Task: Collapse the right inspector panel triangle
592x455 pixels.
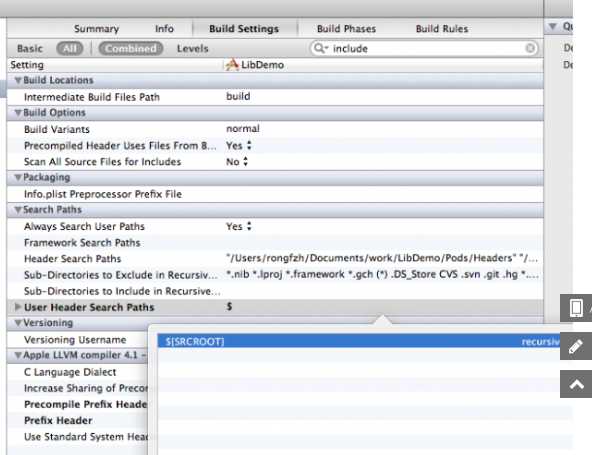Action: pos(553,26)
